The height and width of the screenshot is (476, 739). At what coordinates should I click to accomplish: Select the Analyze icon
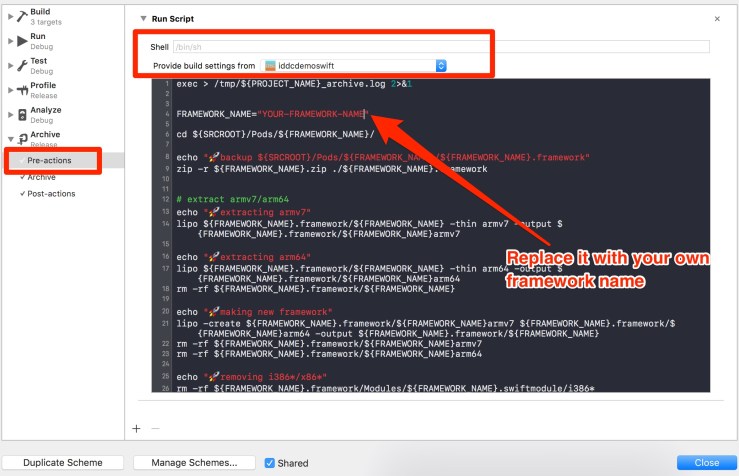pos(21,114)
